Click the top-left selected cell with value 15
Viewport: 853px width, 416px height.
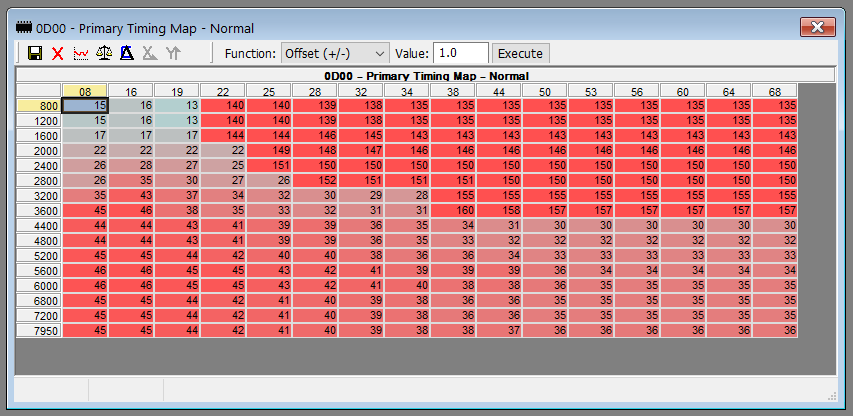85,105
